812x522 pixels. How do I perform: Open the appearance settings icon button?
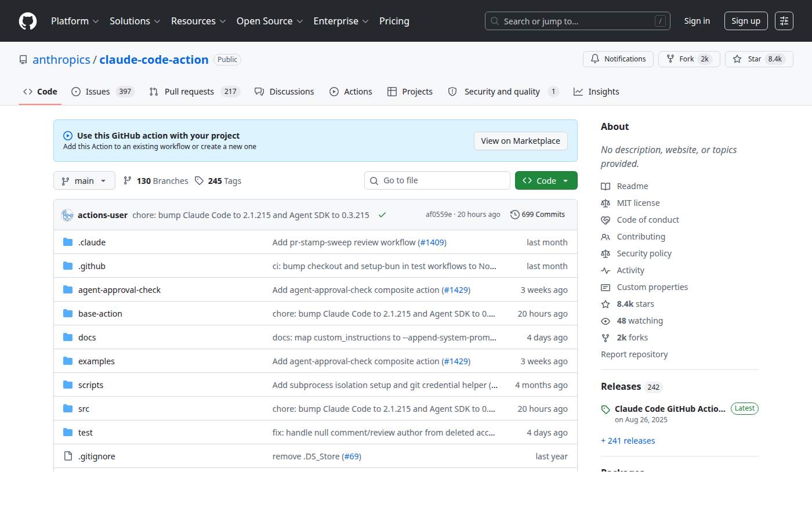(x=784, y=21)
